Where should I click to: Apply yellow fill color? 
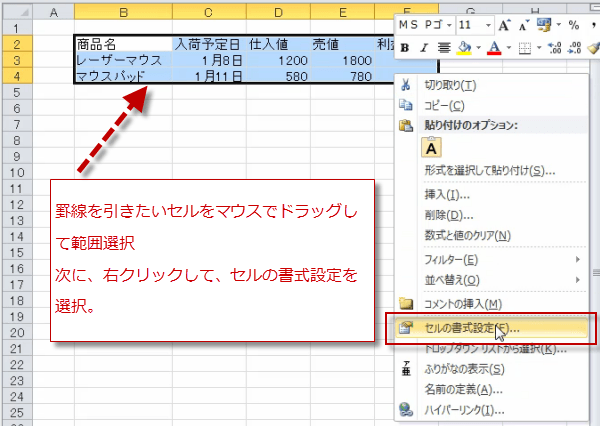pos(464,48)
